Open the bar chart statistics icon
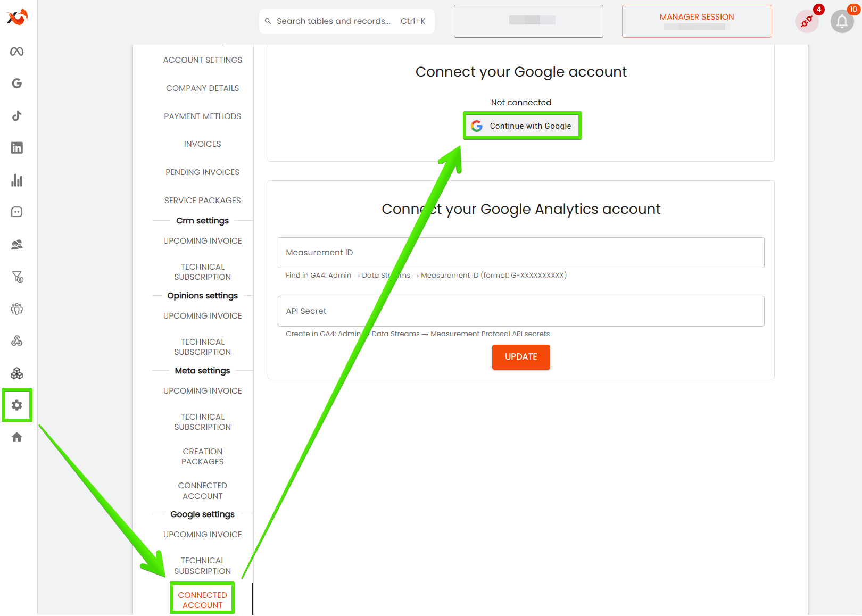 point(17,180)
